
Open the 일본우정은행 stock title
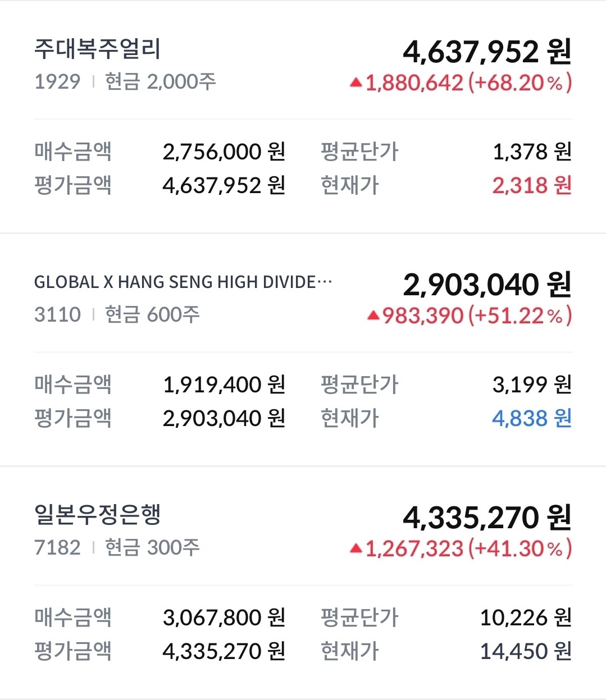97,514
